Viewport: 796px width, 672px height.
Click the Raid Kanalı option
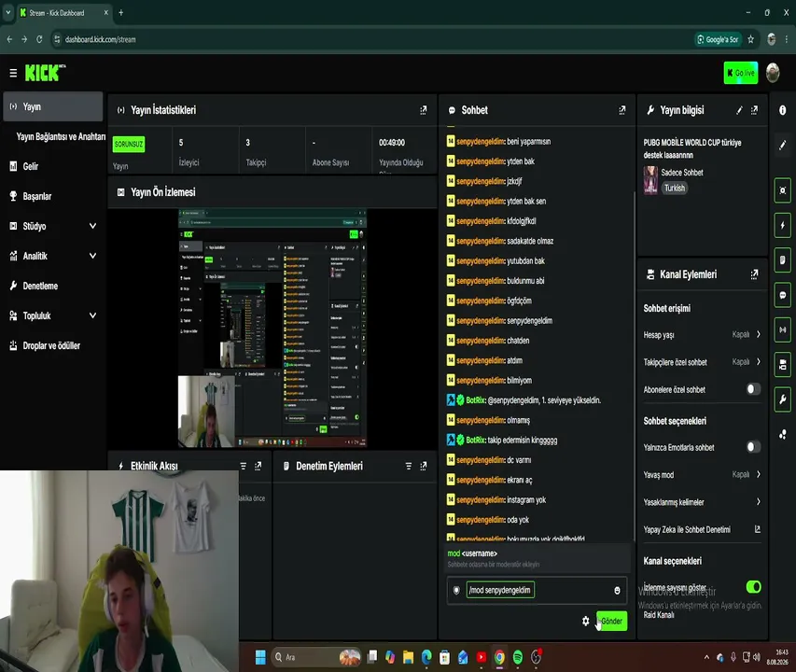[x=659, y=615]
